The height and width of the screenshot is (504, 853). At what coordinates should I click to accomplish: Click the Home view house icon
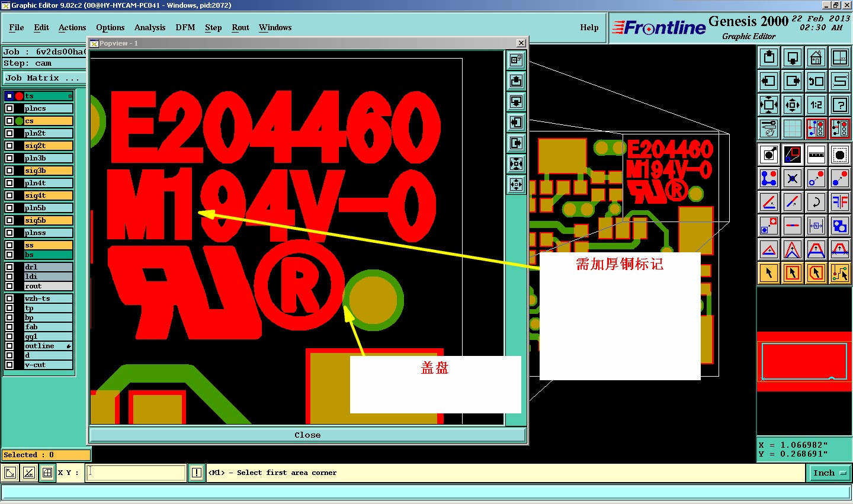click(x=816, y=57)
